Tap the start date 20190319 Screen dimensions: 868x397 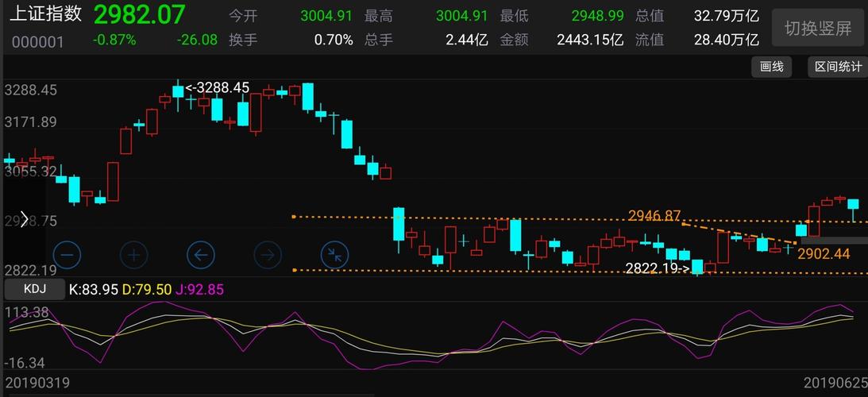(37, 383)
